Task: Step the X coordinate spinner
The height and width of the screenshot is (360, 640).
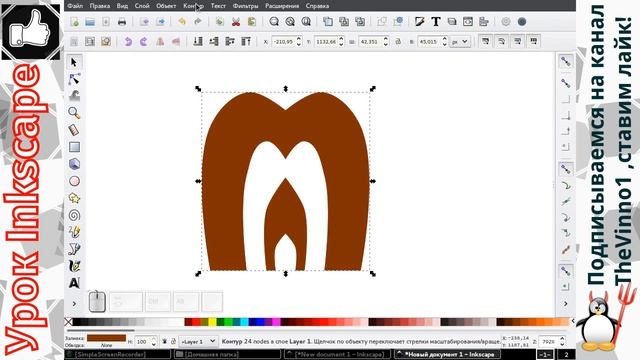Action: coord(299,42)
